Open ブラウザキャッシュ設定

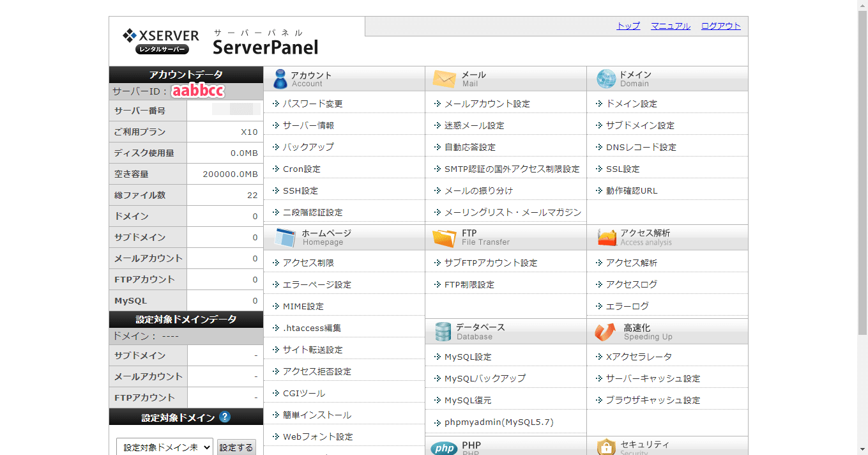pos(653,400)
